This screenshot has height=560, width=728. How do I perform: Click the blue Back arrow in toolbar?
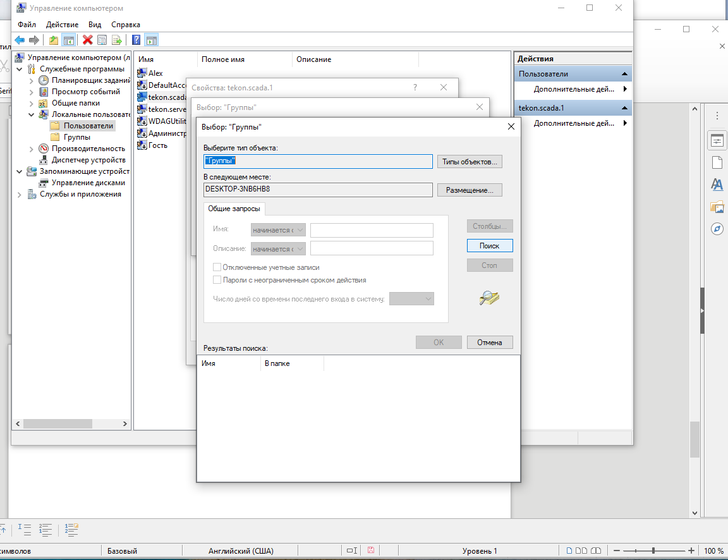click(x=20, y=40)
